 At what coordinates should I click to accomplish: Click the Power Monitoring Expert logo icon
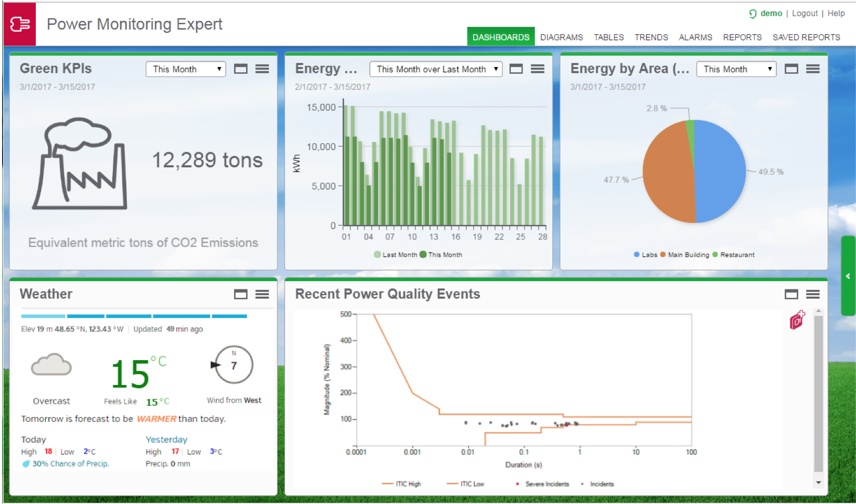20,24
